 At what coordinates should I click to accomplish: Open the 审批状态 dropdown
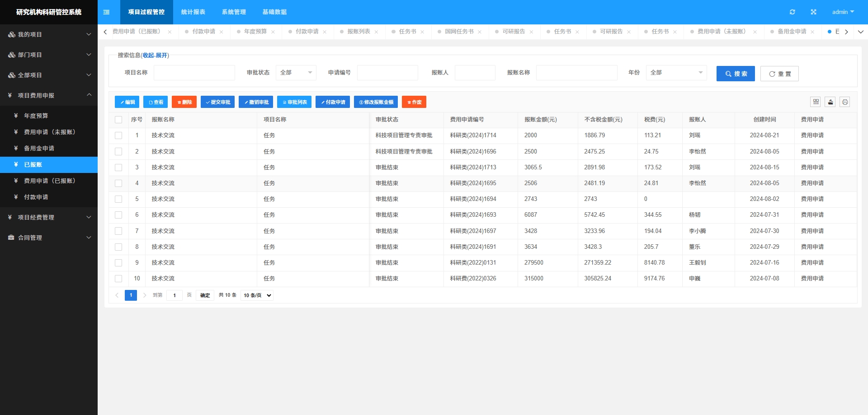(x=296, y=73)
